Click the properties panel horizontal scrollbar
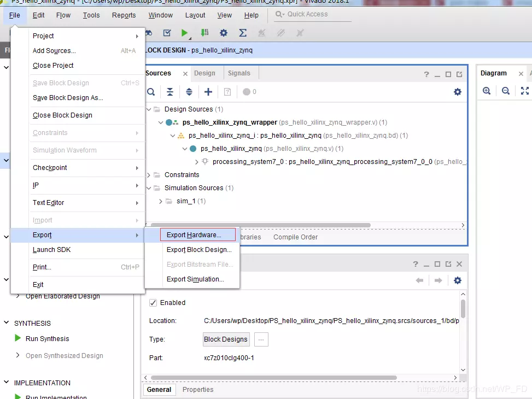 (273, 378)
